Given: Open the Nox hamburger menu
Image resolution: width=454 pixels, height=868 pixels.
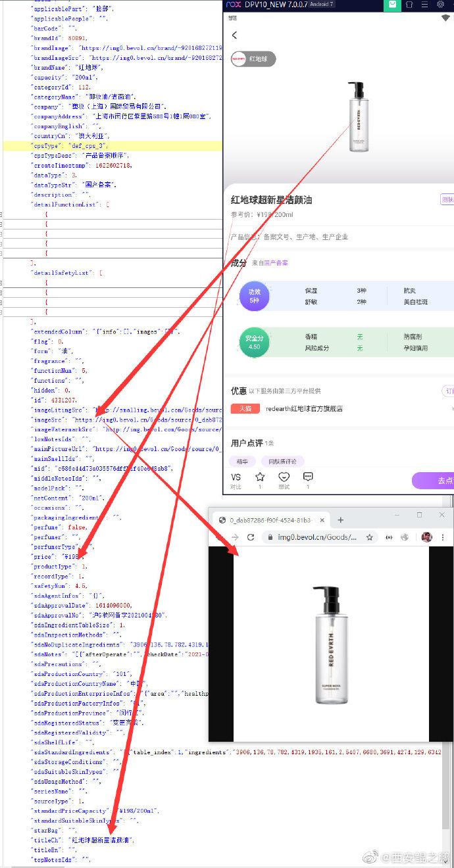Looking at the screenshot, I should click(x=425, y=5).
